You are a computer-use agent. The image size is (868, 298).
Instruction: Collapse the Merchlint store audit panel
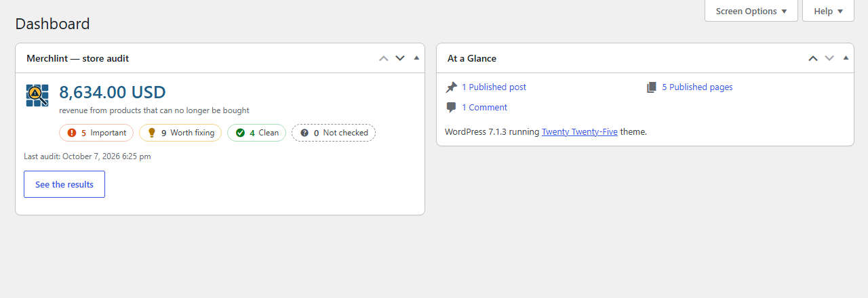pyautogui.click(x=416, y=58)
